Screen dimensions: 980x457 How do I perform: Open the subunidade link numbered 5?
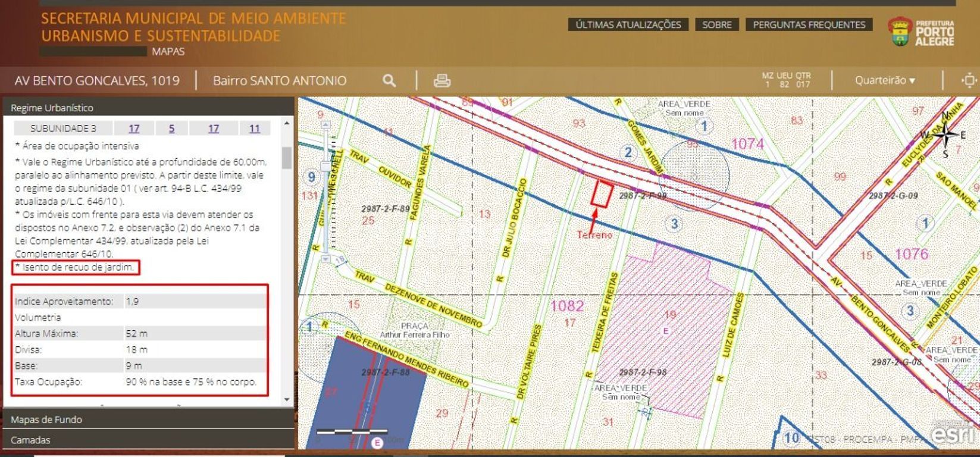tap(171, 129)
